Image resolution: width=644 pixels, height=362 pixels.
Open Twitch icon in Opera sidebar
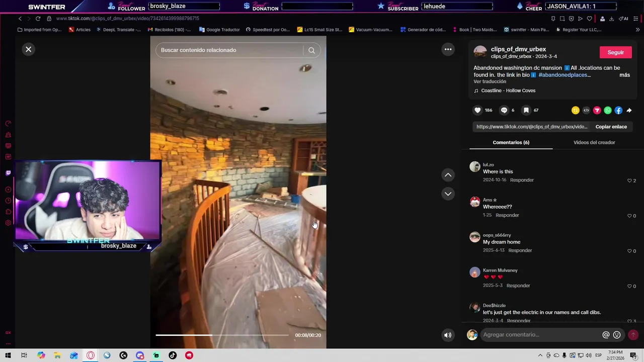8,173
